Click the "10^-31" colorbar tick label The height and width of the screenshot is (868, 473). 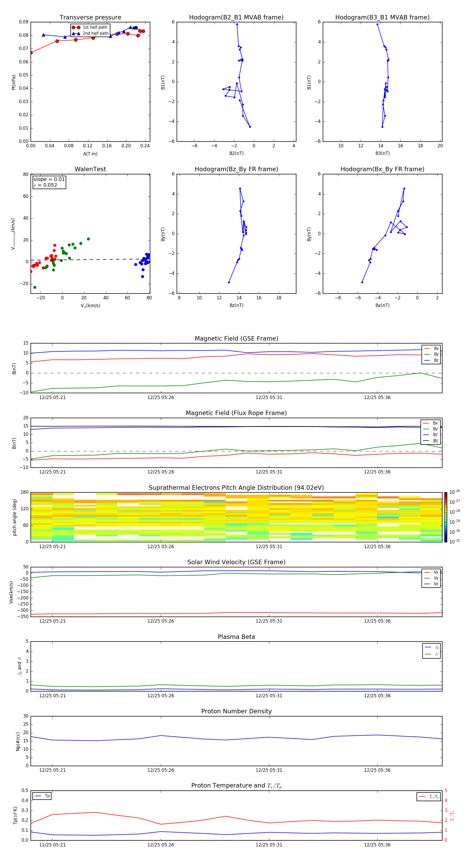point(455,542)
